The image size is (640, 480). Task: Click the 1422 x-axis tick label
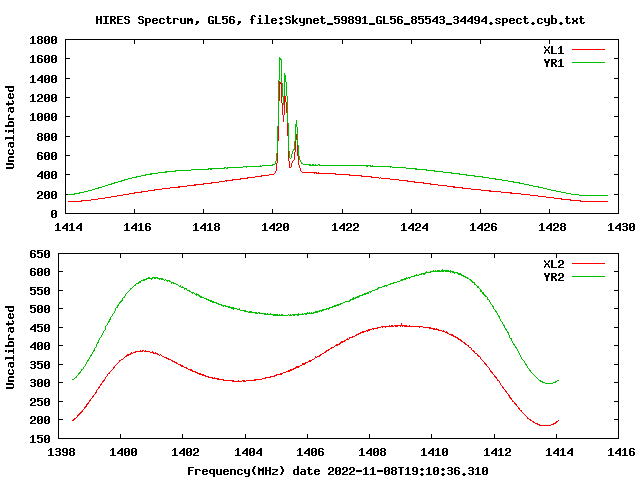[x=345, y=227]
